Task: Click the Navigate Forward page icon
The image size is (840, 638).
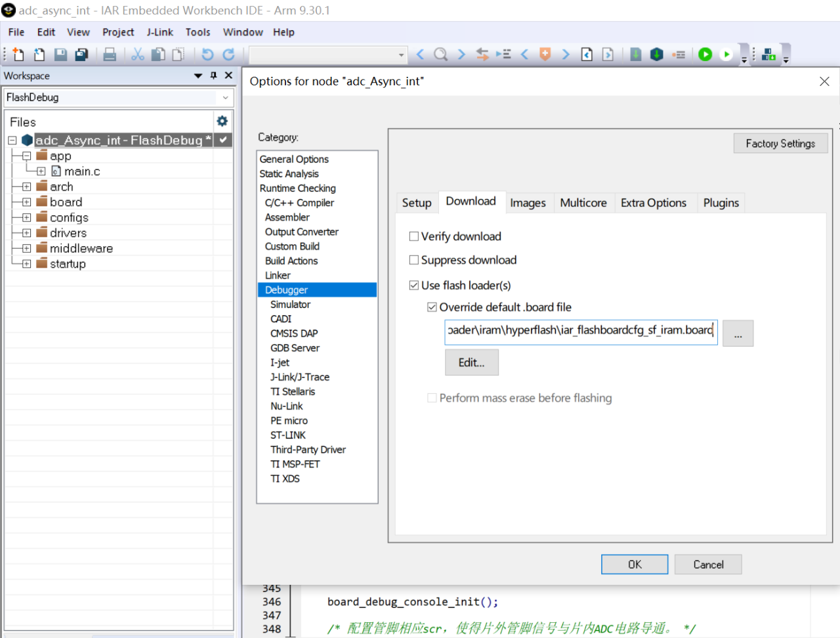Action: point(608,54)
